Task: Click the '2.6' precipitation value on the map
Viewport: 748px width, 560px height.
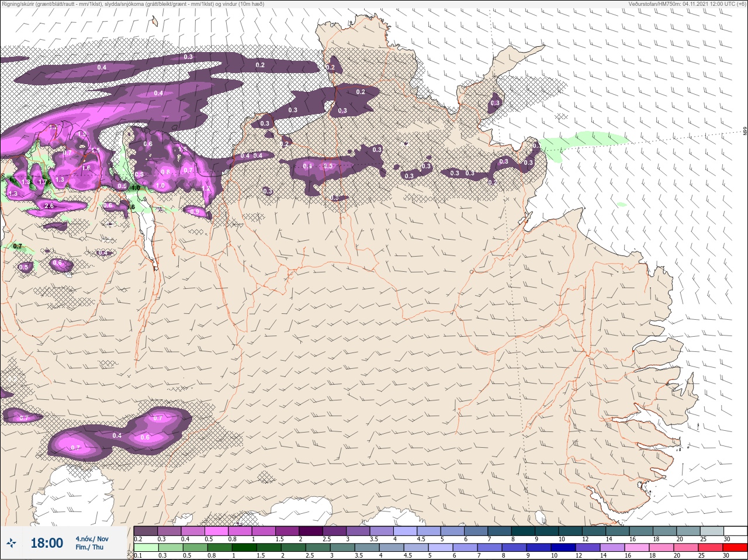Action: pos(49,206)
